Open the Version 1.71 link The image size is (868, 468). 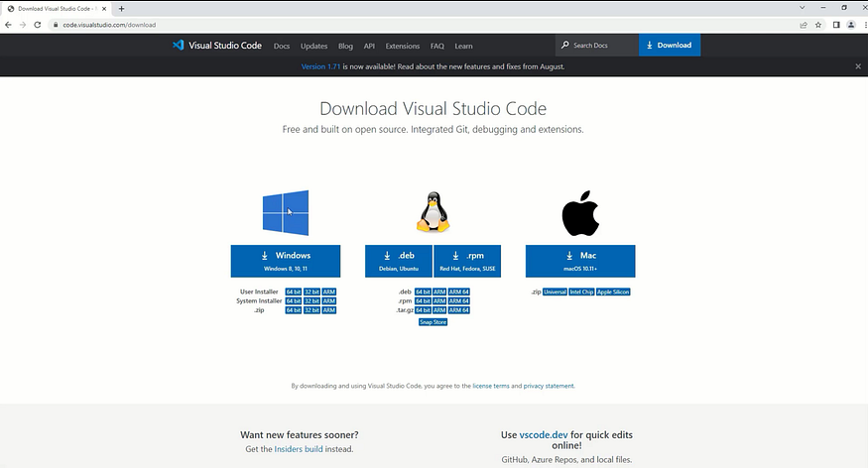pyautogui.click(x=320, y=66)
